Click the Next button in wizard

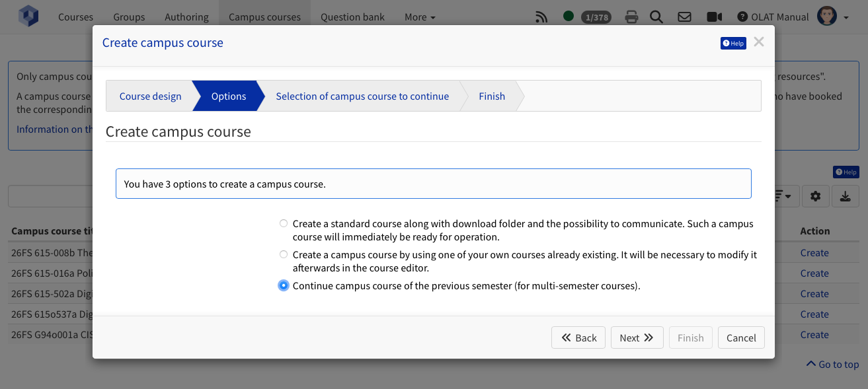(x=636, y=337)
